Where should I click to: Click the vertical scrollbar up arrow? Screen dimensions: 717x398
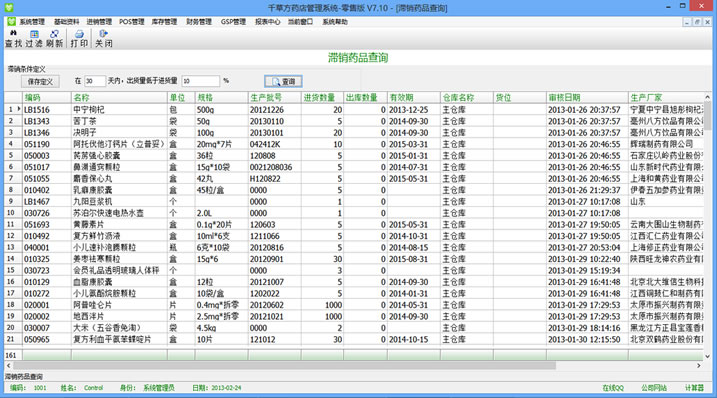(707, 97)
